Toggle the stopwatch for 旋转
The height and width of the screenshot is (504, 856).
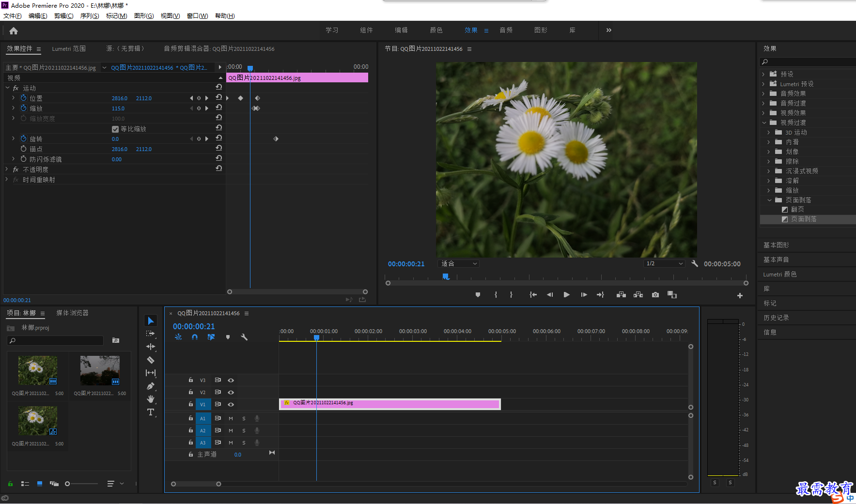[x=23, y=138]
